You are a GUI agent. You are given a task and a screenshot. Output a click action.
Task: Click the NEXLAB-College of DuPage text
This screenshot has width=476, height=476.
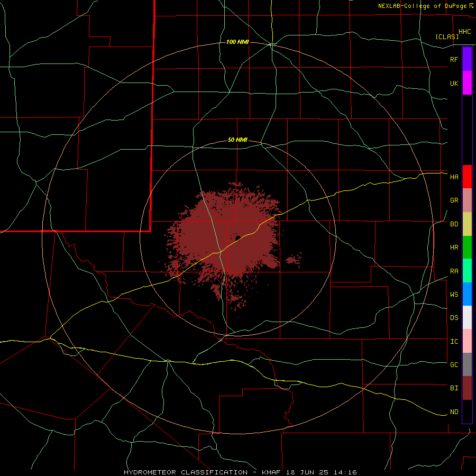tap(422, 6)
